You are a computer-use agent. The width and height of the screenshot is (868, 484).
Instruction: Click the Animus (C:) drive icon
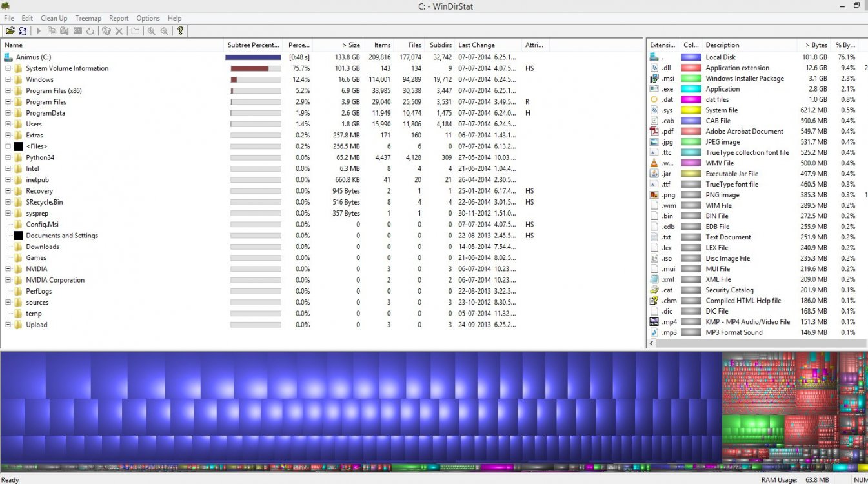(x=8, y=57)
